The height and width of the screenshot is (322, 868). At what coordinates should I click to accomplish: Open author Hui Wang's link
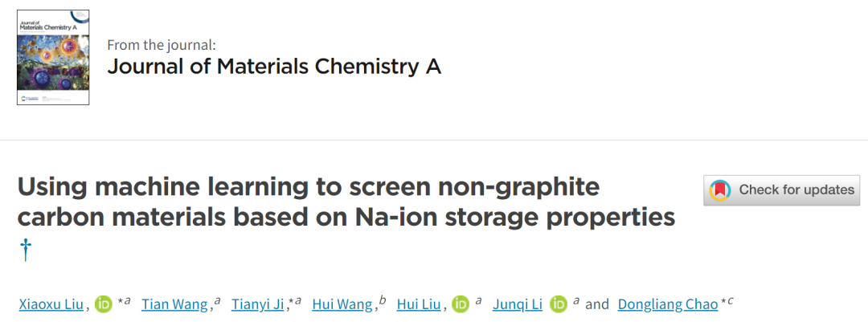[x=342, y=304]
